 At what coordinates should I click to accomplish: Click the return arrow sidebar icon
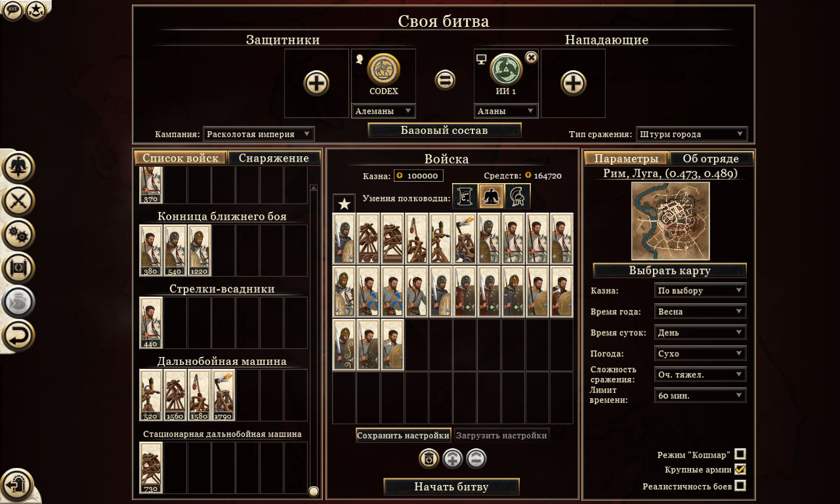click(x=18, y=335)
